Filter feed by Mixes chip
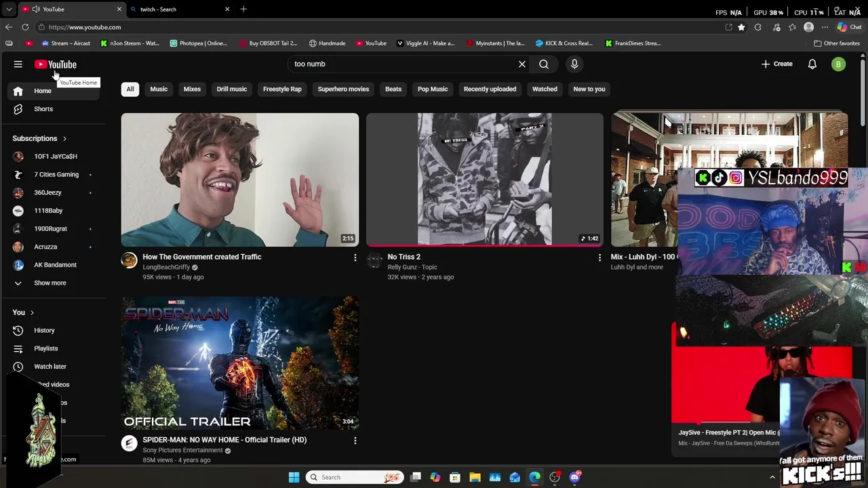Screen dimensions: 868x488 (x=192, y=89)
